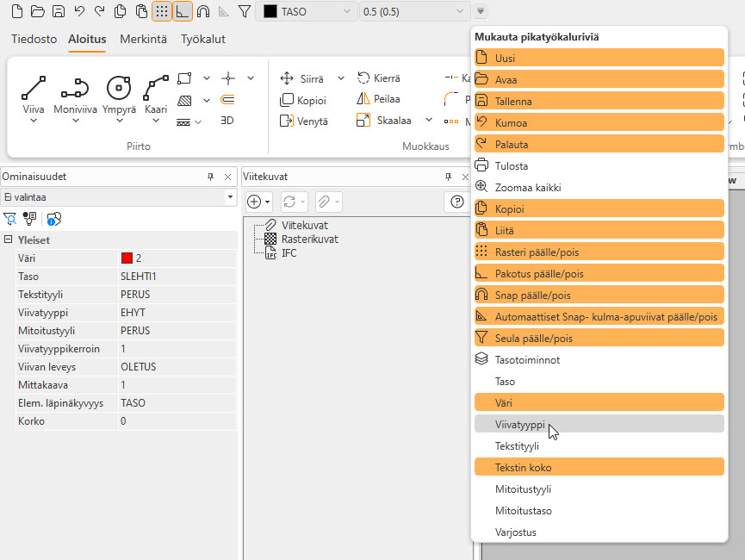Click the black swatch beside TASO
745x560 pixels.
tap(270, 11)
